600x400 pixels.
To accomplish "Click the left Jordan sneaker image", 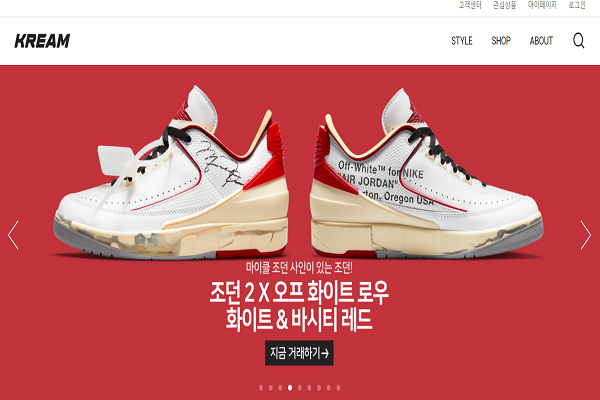I will (x=171, y=172).
